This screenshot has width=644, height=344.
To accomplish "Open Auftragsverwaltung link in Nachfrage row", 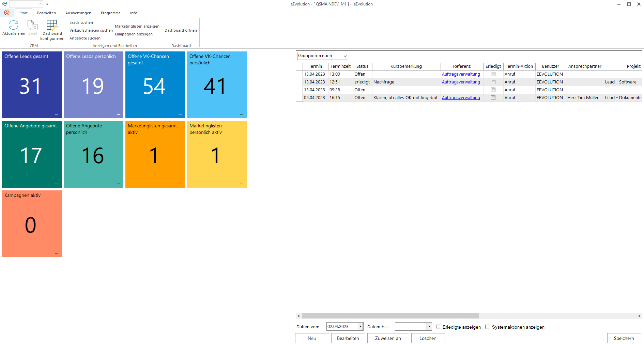I will point(461,82).
